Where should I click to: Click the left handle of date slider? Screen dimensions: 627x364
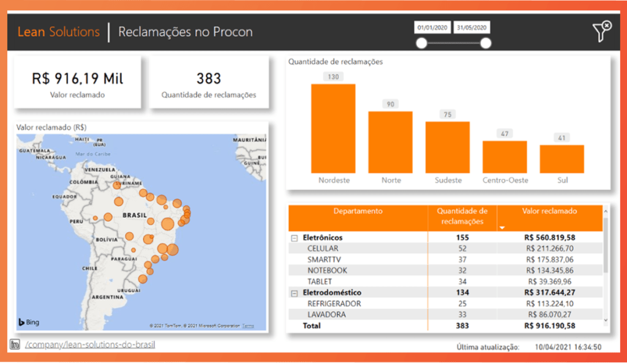pyautogui.click(x=421, y=43)
